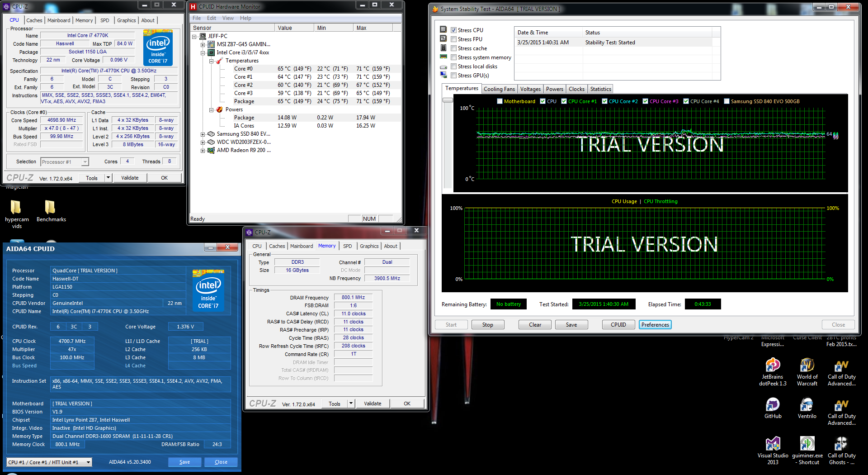The width and height of the screenshot is (868, 475).
Task: Hide the CPU Core #1 graph line
Action: [x=564, y=101]
